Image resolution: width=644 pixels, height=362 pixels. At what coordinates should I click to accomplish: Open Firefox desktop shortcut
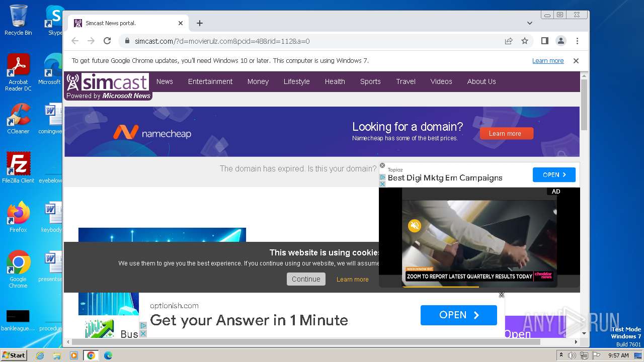pos(18,217)
